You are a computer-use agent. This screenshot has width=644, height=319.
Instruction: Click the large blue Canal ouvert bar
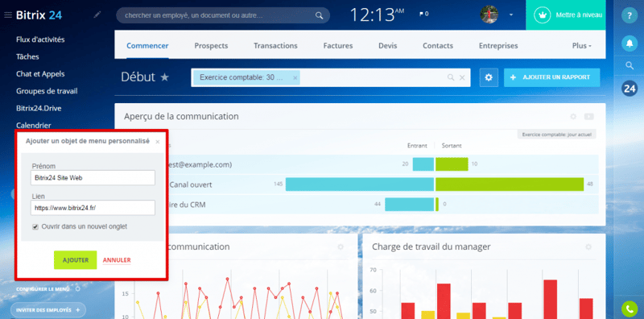click(x=360, y=184)
